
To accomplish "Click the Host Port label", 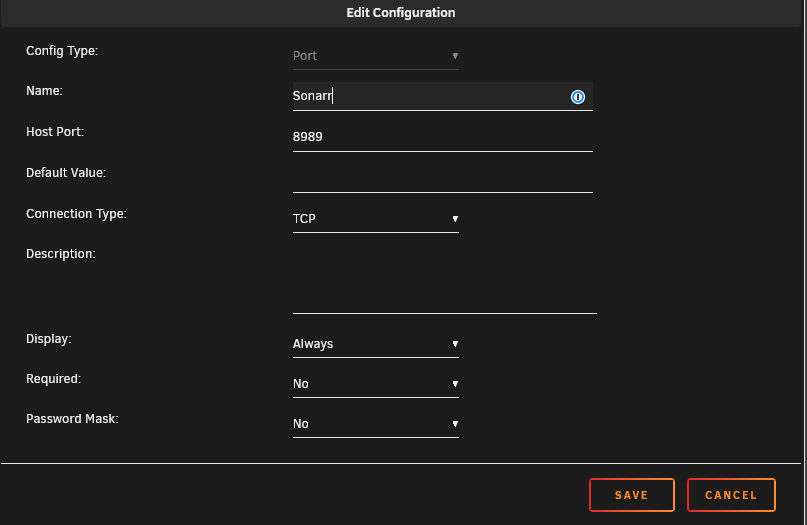I will tap(55, 132).
